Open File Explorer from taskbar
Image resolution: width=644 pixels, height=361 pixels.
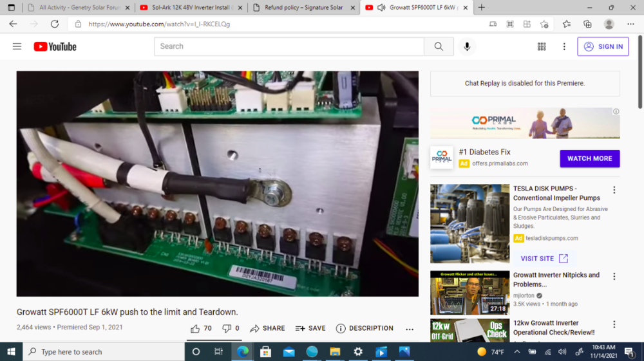coord(335,351)
